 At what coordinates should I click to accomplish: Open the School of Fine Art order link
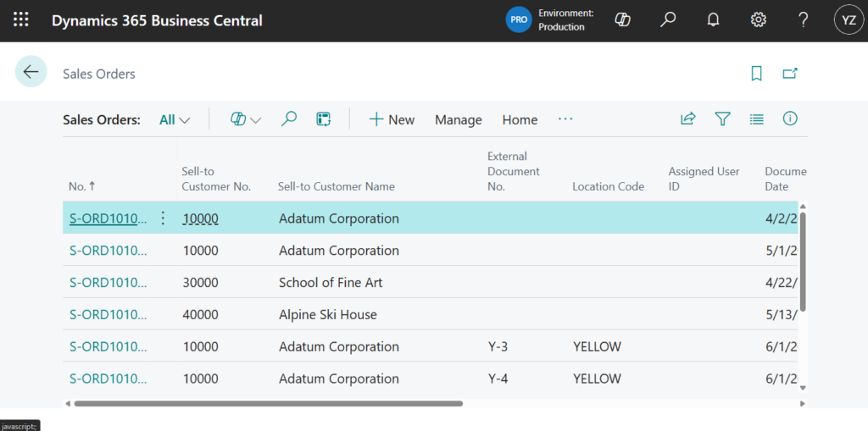(108, 283)
